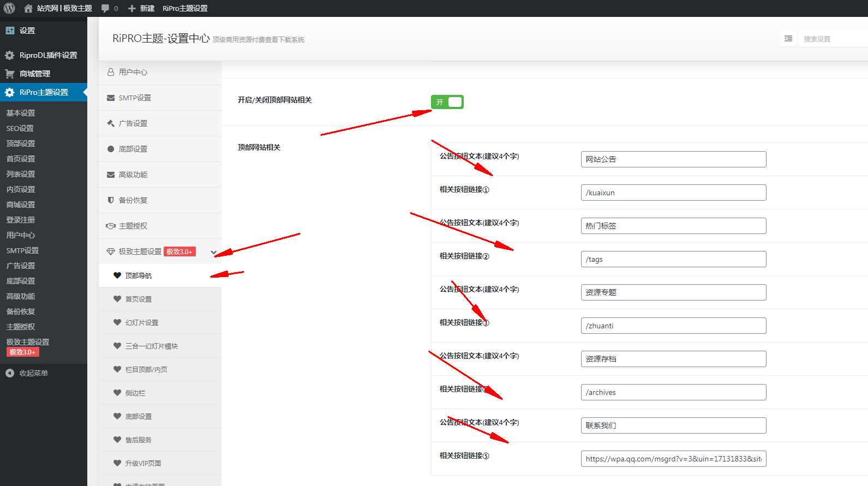
Task: Click the heart icon next to 侧边栏
Action: point(117,393)
